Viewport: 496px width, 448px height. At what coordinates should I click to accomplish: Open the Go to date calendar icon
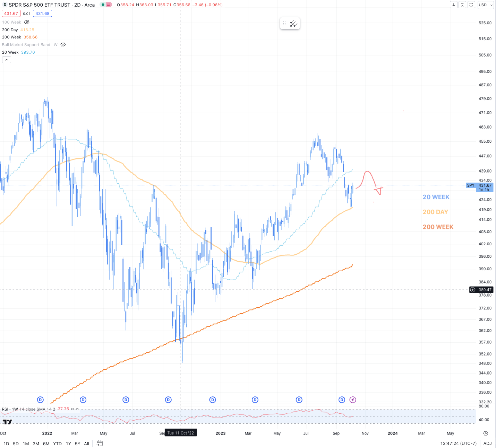click(x=100, y=443)
